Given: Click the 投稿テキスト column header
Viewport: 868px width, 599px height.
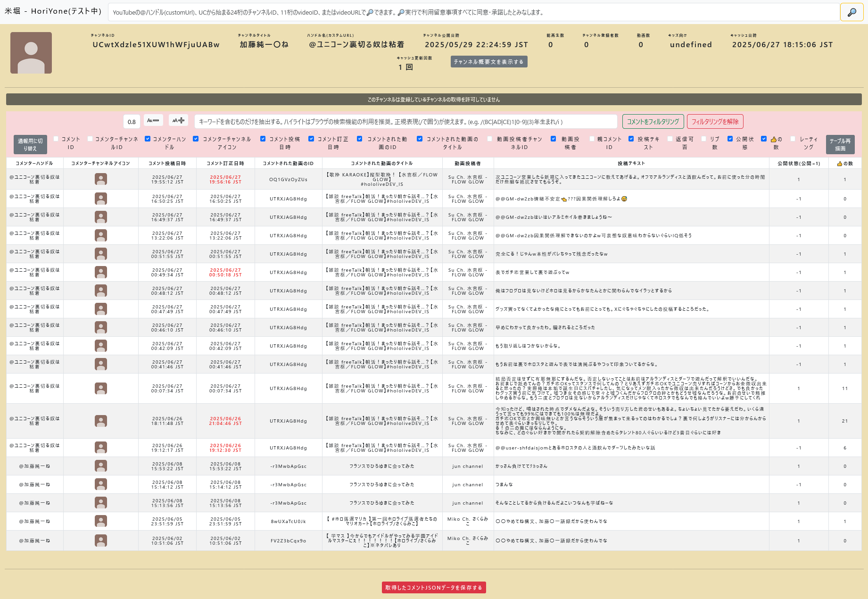Looking at the screenshot, I should (631, 163).
